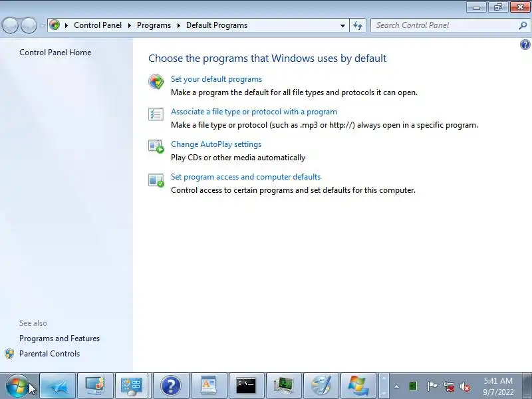Viewport: 532px width, 399px height.
Task: Open the monitor with shapes taskbar icon
Action: click(95, 386)
